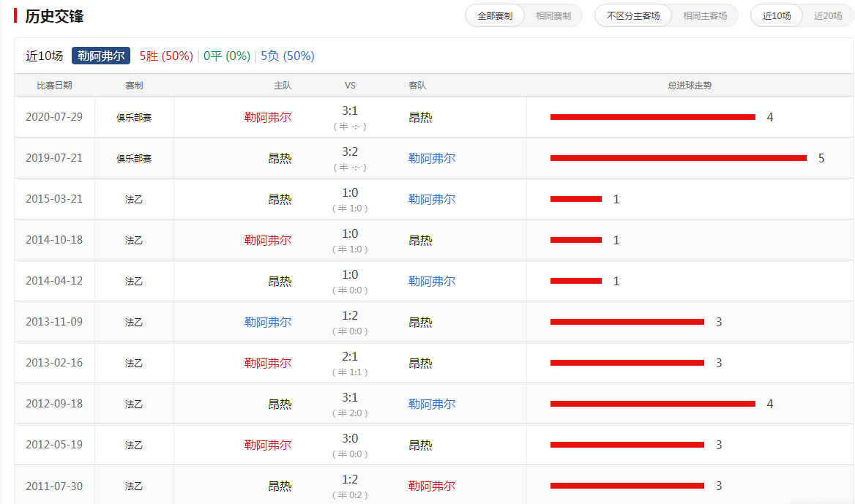
Task: Click 1:2 score of 2013-11-09 match
Action: pyautogui.click(x=350, y=315)
